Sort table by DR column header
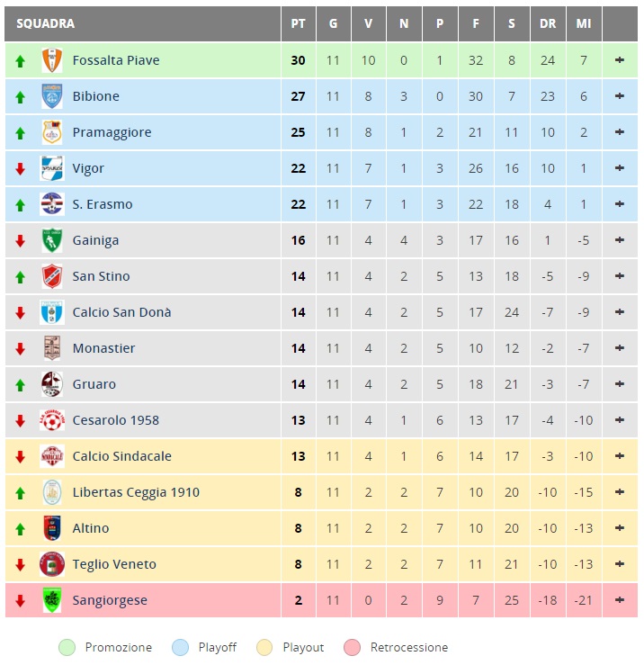Image resolution: width=644 pixels, height=665 pixels. point(548,23)
